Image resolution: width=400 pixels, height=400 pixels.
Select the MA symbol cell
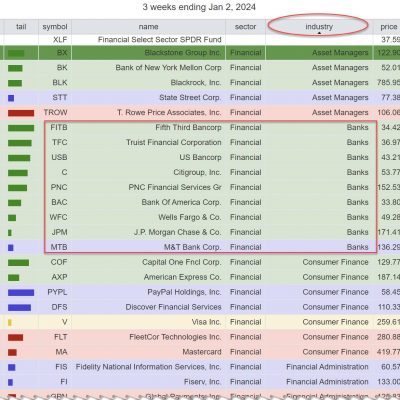click(x=62, y=352)
